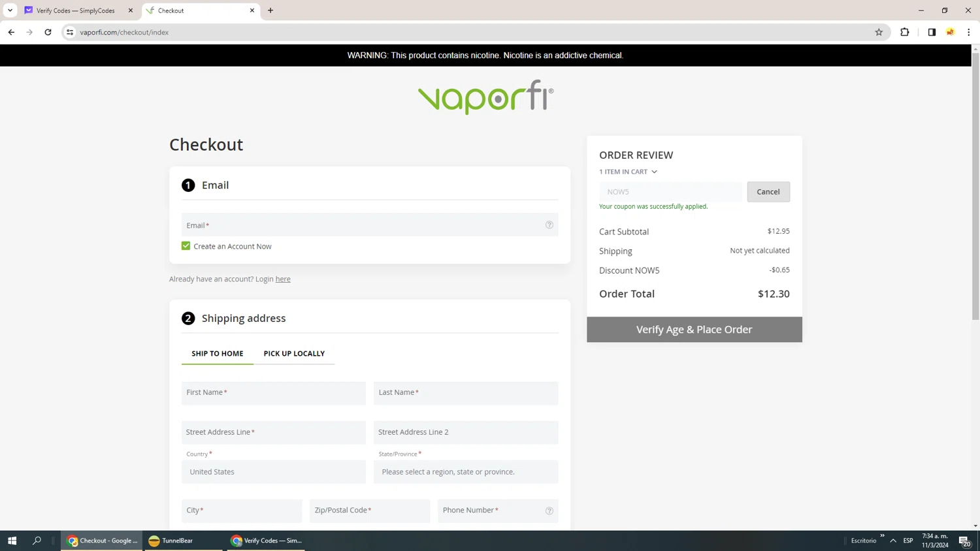Open the tab search dropdown arrow
The height and width of the screenshot is (551, 980).
10,10
